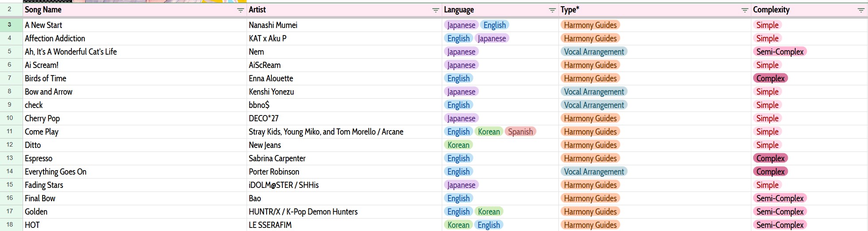Open the Complex chip in Birds of Time row
Viewport: 868px width, 231px height.
pyautogui.click(x=770, y=79)
